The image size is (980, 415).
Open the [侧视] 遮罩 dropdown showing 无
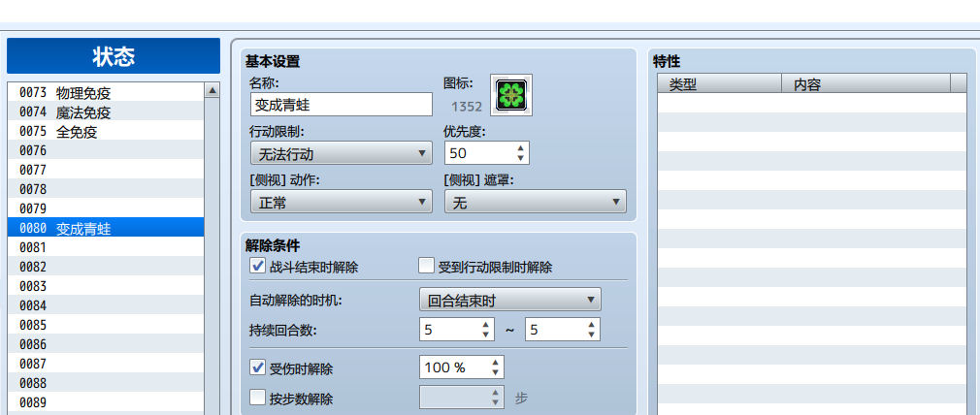[536, 202]
